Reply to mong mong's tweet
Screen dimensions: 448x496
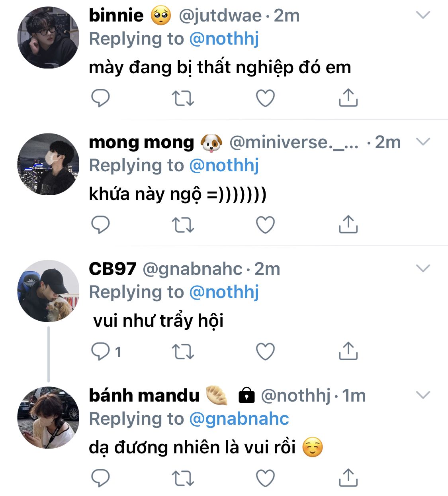click(100, 225)
